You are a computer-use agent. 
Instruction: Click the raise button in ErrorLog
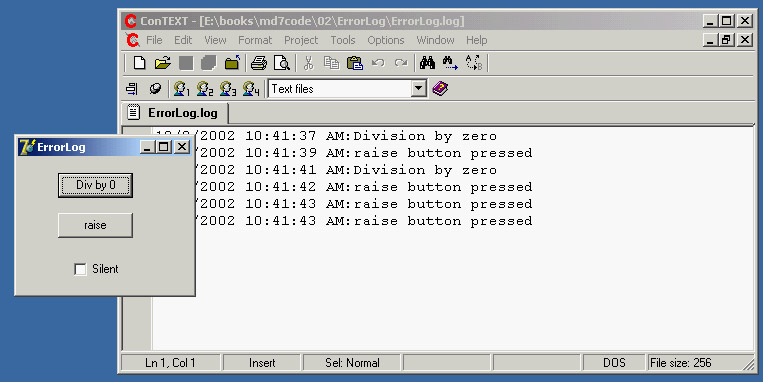point(95,225)
